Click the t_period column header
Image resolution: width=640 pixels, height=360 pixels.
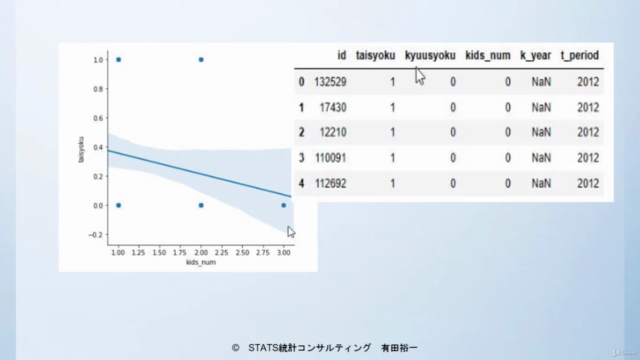tap(580, 56)
